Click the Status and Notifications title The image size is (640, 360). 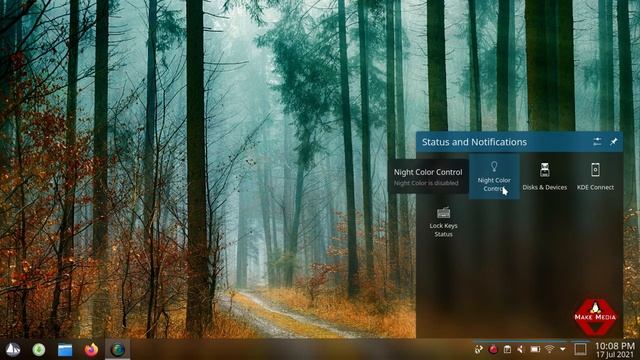tap(474, 142)
